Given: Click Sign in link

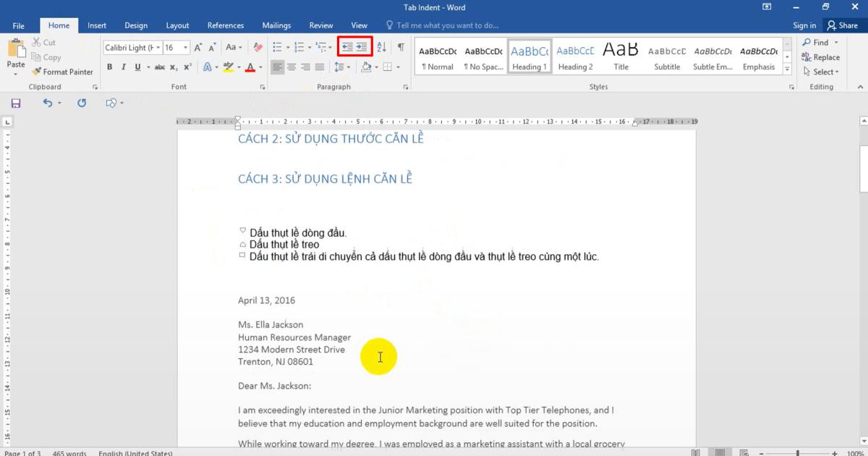Looking at the screenshot, I should coord(804,25).
